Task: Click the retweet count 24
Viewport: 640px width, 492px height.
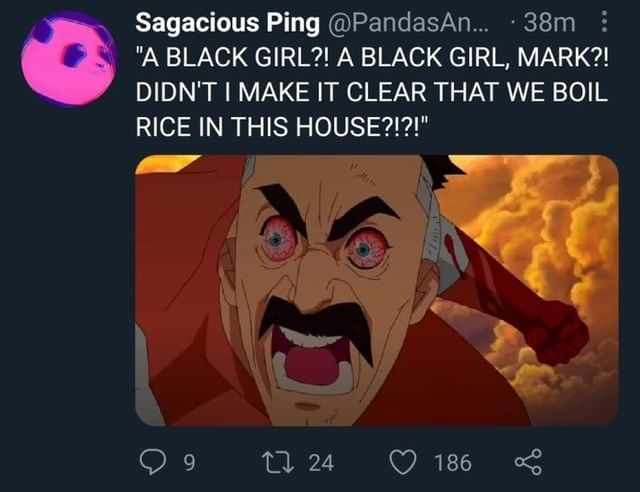Action: coord(321,462)
